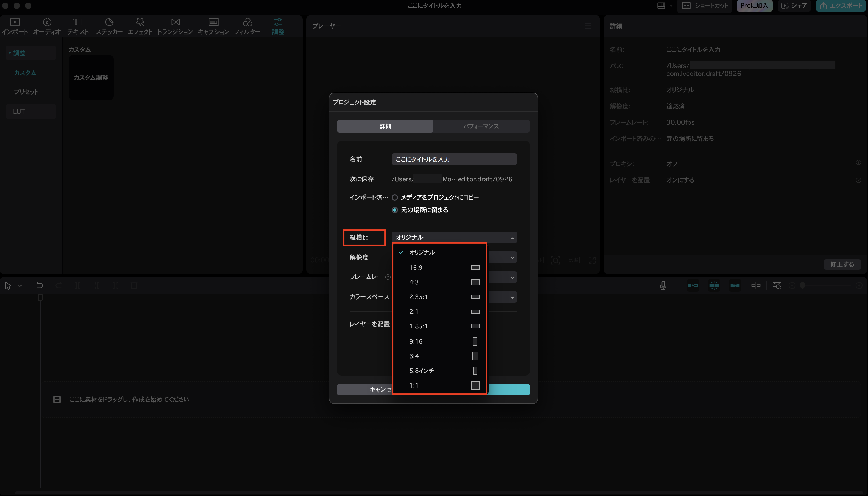The width and height of the screenshot is (868, 496).
Task: Click the help icon next to フレームレート
Action: tap(388, 277)
